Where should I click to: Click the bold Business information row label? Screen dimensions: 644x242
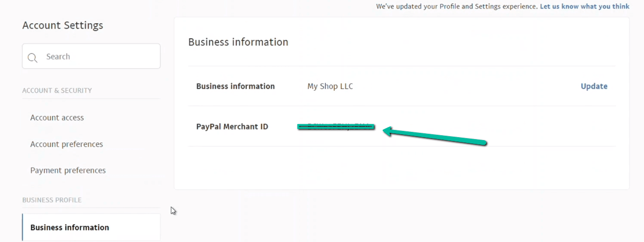(235, 86)
